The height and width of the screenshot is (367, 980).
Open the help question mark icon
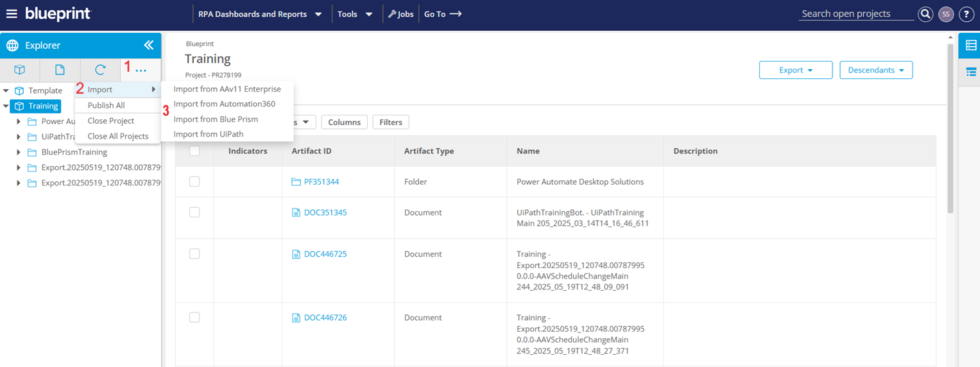pos(967,14)
